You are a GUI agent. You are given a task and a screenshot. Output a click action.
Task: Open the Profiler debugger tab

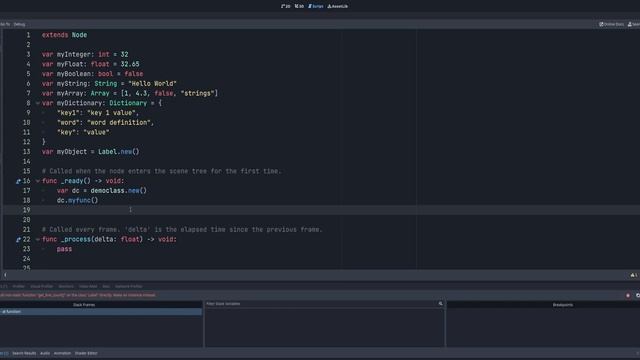(x=19, y=287)
